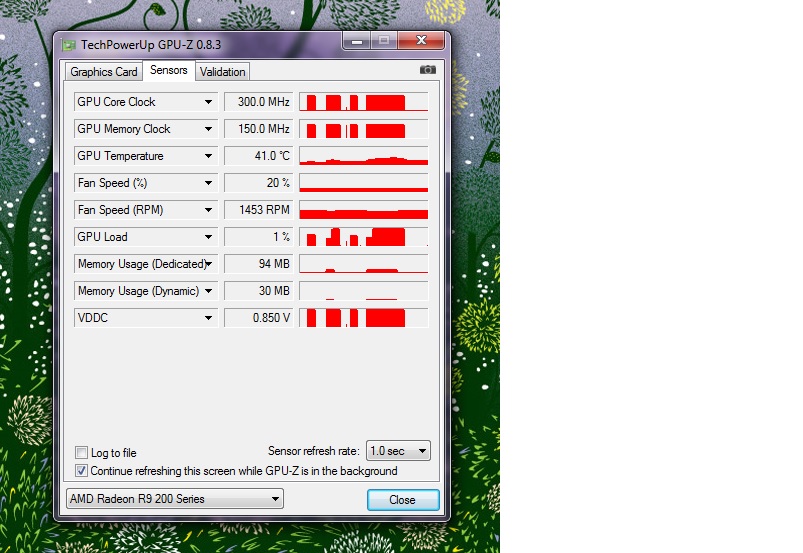Click the GPU-Z title bar app icon
The width and height of the screenshot is (803, 553).
tap(69, 45)
